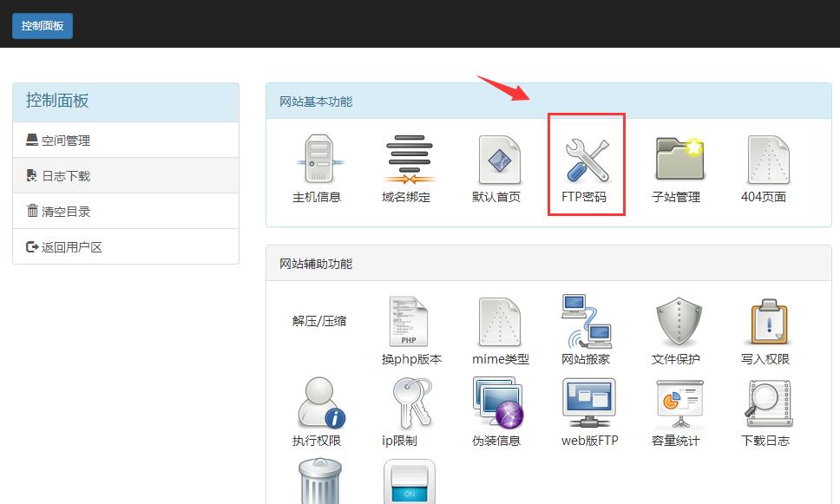Screen dimensions: 840x504
Task: Click the 默认首页 text label
Action: (x=496, y=197)
